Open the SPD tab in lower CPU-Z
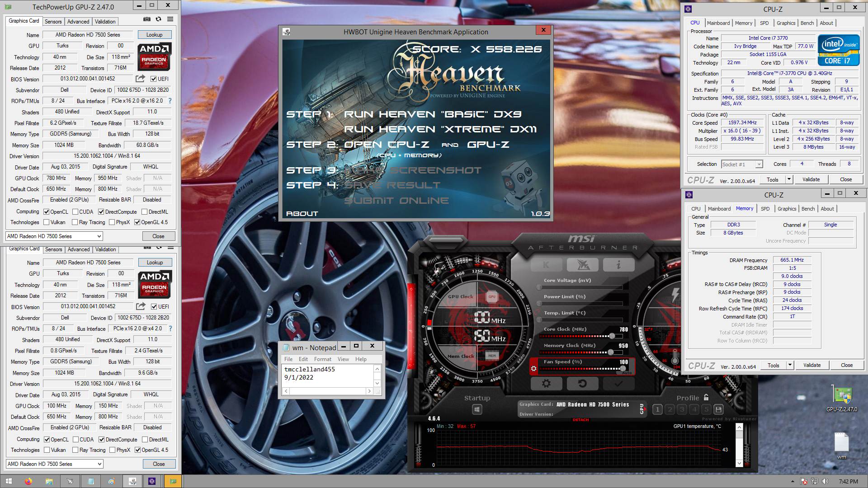This screenshot has width=868, height=488. coord(765,209)
